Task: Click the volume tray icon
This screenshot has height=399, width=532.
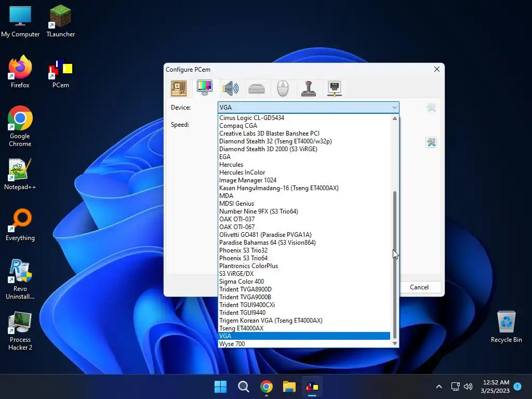Action: pyautogui.click(x=468, y=387)
